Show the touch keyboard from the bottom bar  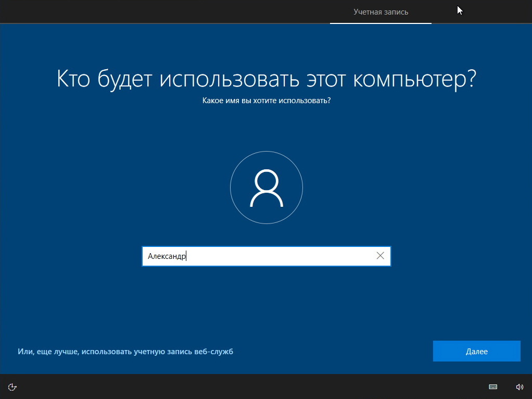(493, 386)
